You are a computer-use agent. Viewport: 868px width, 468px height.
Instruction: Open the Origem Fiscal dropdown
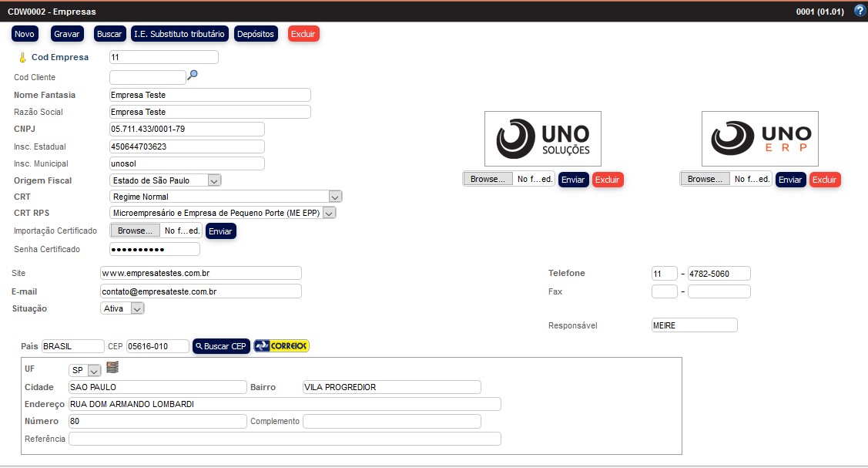click(x=166, y=180)
